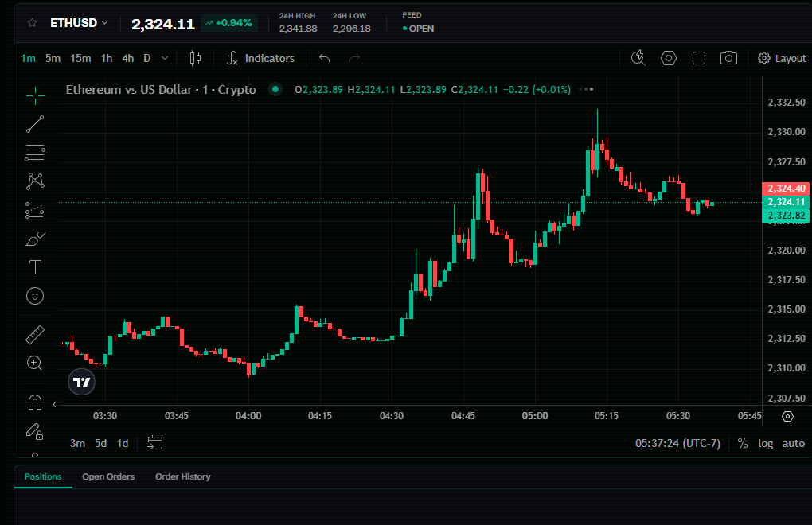Viewport: 812px width, 525px height.
Task: Open the three-dot legend more menu
Action: pyautogui.click(x=586, y=89)
